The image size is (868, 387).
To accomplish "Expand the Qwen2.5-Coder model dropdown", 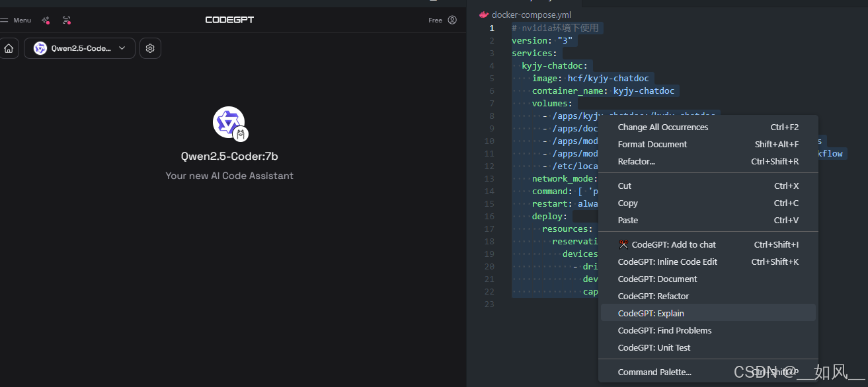I will [80, 48].
